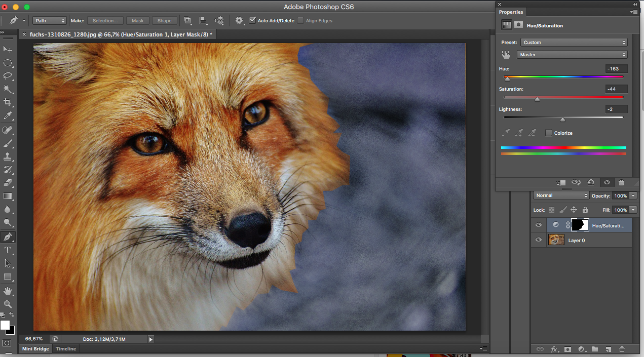Click the path operations icon in options bar
The width and height of the screenshot is (644, 357).
coord(188,21)
